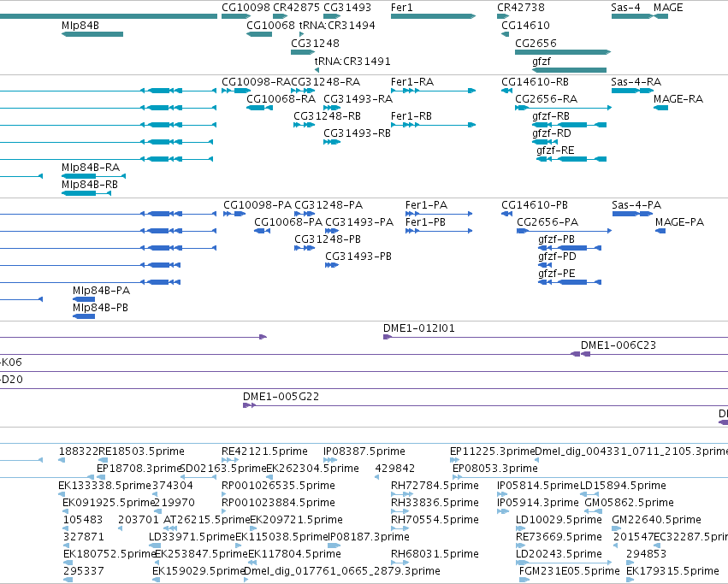Click transcript CG31248-RB

pos(327,116)
